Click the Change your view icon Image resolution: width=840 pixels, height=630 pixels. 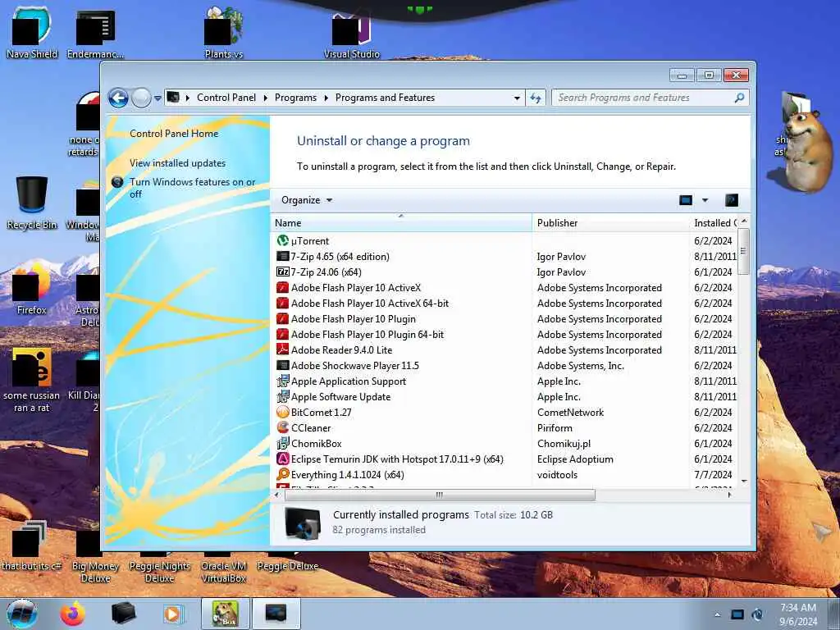tap(685, 200)
